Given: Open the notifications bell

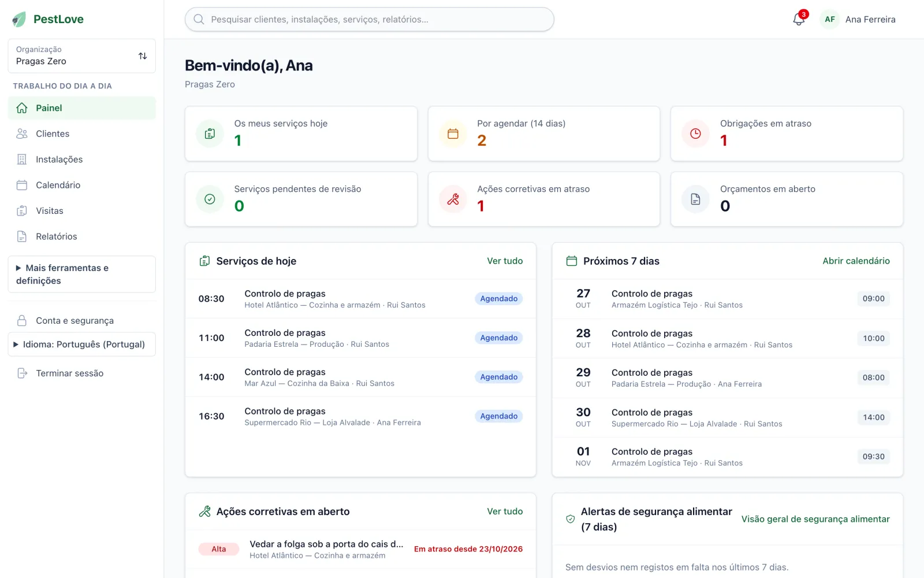Looking at the screenshot, I should 799,19.
